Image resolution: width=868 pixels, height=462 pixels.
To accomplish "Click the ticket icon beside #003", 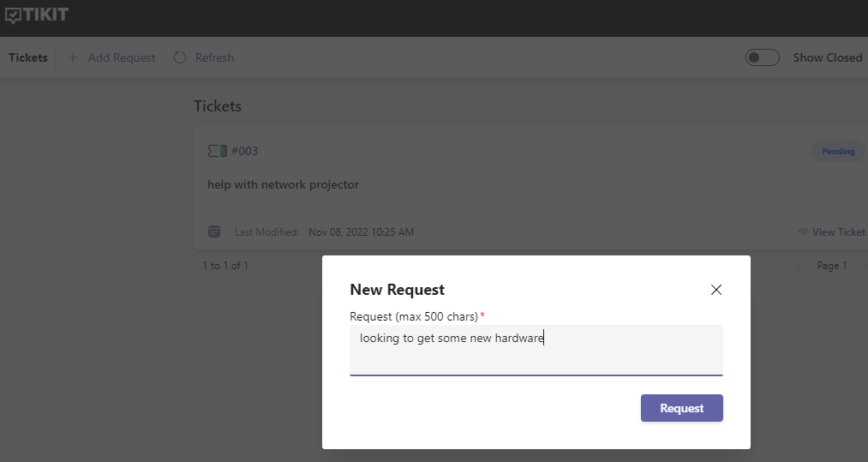I will point(218,151).
